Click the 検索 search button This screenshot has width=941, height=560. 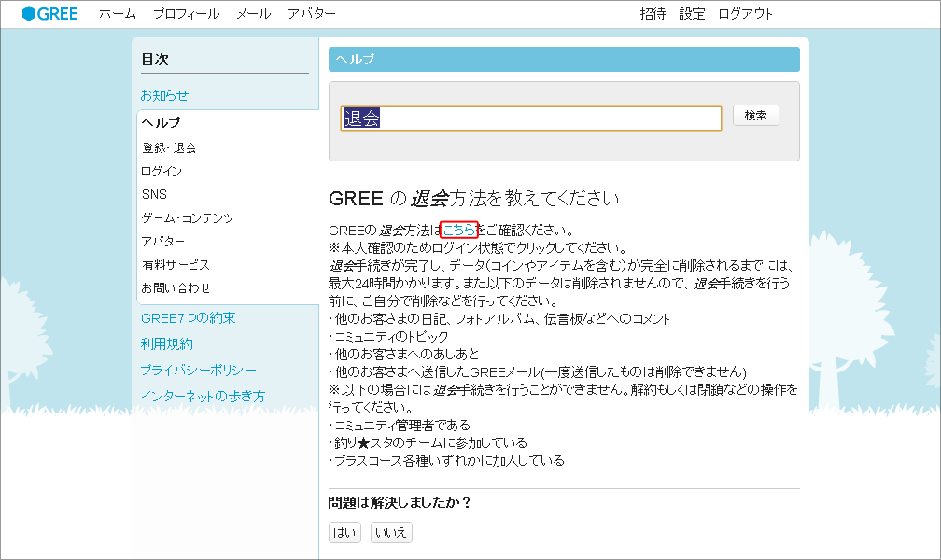pyautogui.click(x=756, y=115)
